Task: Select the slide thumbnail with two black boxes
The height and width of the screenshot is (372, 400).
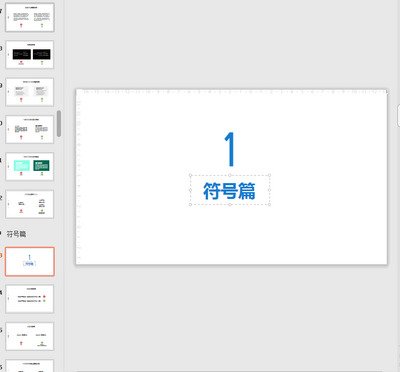Action: tap(30, 55)
